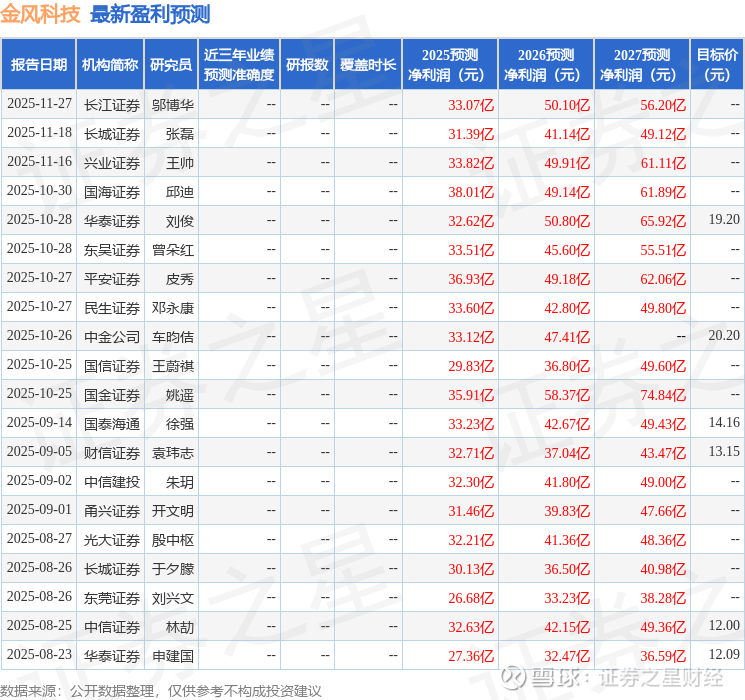Click analyst 于夕朦
Screen dimensions: 745x700
(x=173, y=569)
